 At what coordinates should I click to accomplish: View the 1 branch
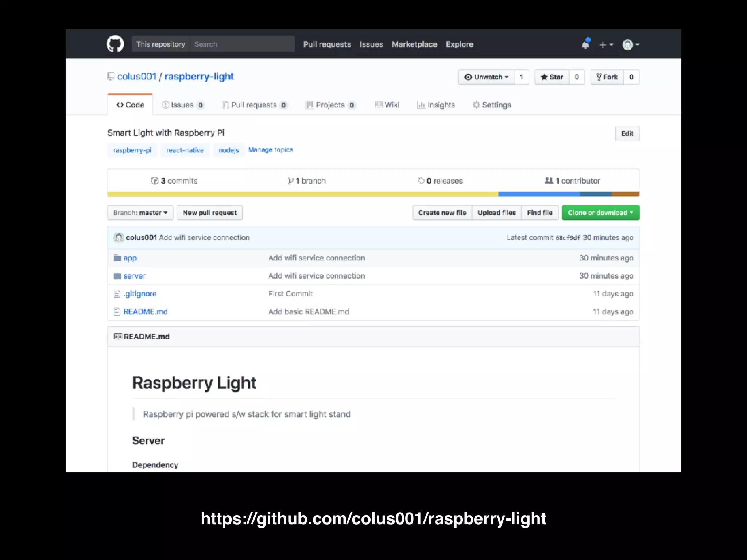point(306,181)
